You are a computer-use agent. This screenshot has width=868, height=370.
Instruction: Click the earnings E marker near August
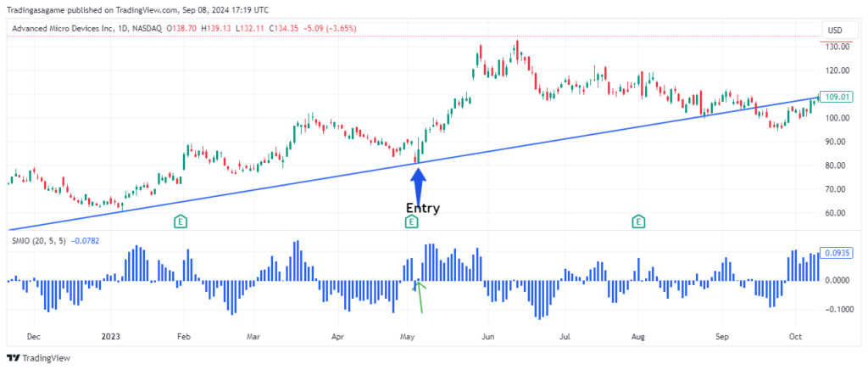637,221
